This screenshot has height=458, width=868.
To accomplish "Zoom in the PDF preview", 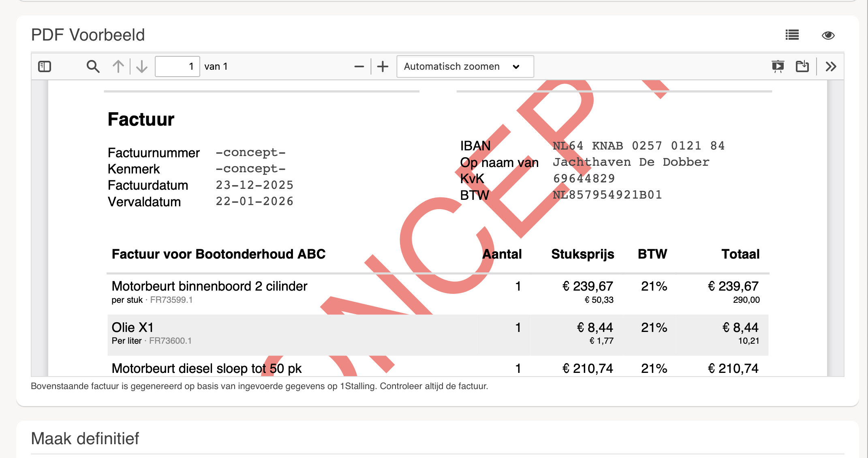I will tap(383, 66).
